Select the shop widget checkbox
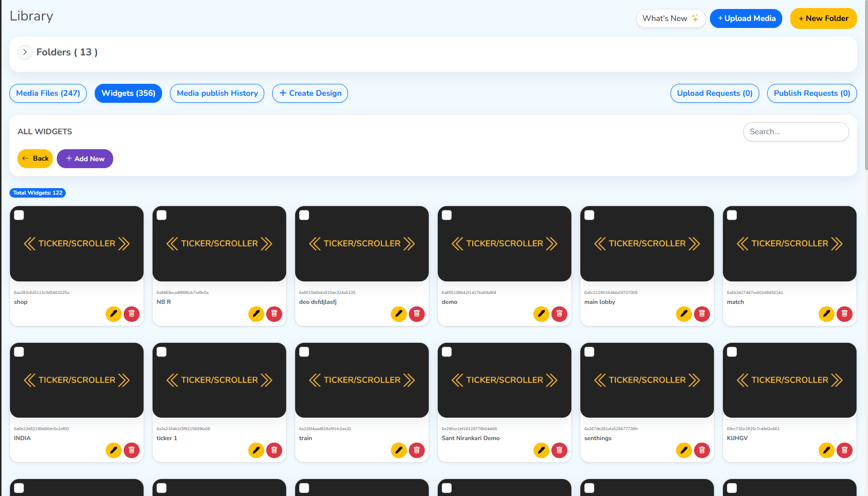868x496 pixels. tap(19, 215)
